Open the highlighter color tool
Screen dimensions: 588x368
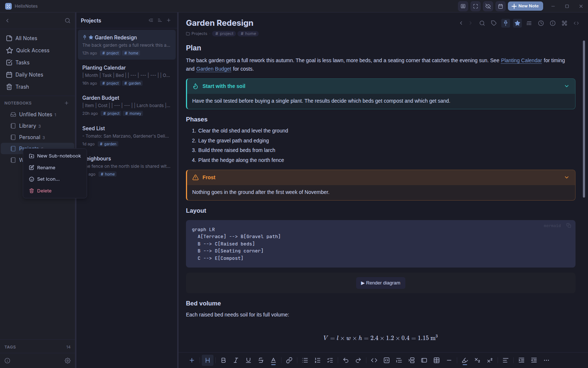[465, 360]
